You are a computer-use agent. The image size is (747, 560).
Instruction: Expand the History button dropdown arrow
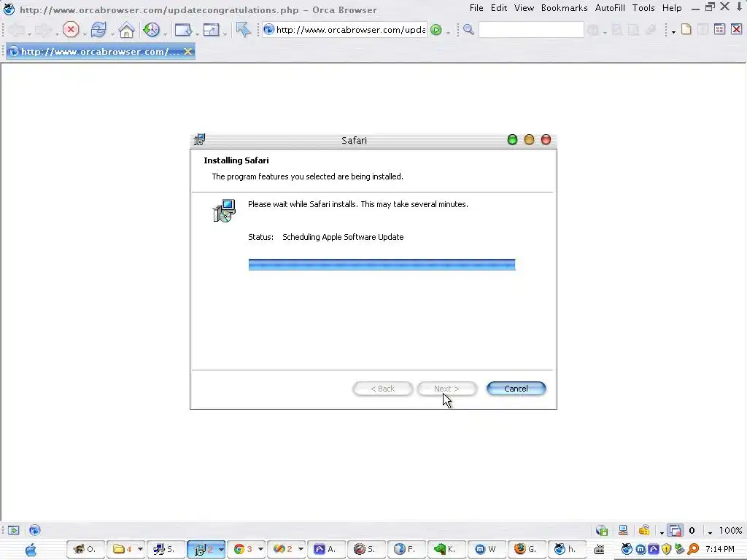tap(165, 34)
